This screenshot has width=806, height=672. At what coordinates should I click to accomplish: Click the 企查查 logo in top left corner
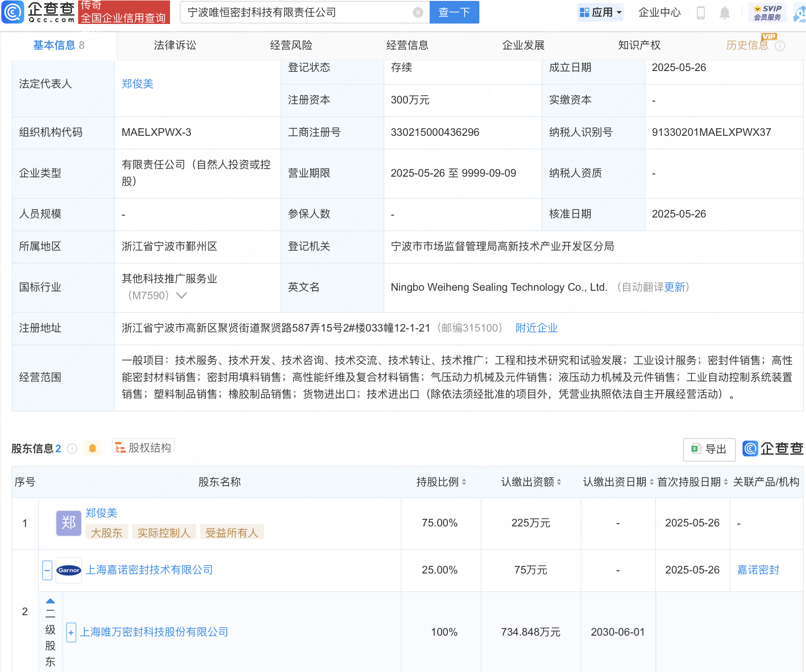[38, 12]
